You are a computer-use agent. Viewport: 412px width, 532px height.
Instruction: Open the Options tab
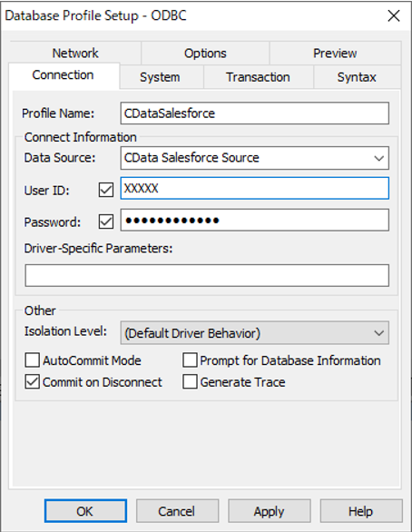[x=205, y=53]
